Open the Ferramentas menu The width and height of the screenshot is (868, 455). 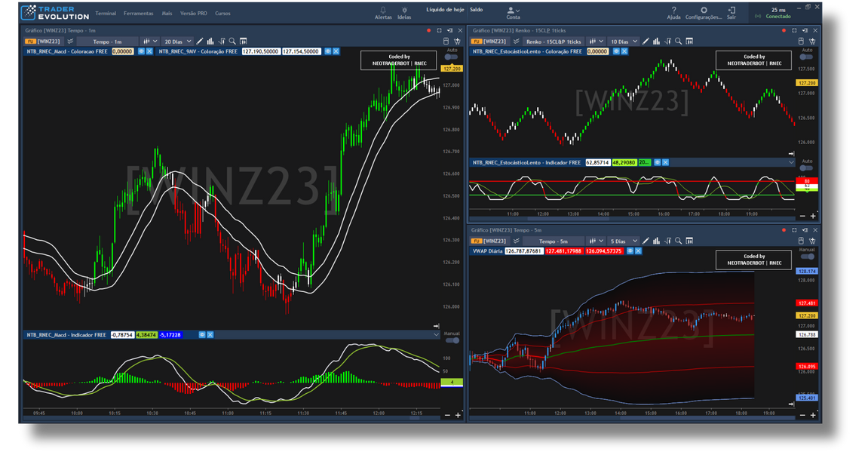coord(138,14)
